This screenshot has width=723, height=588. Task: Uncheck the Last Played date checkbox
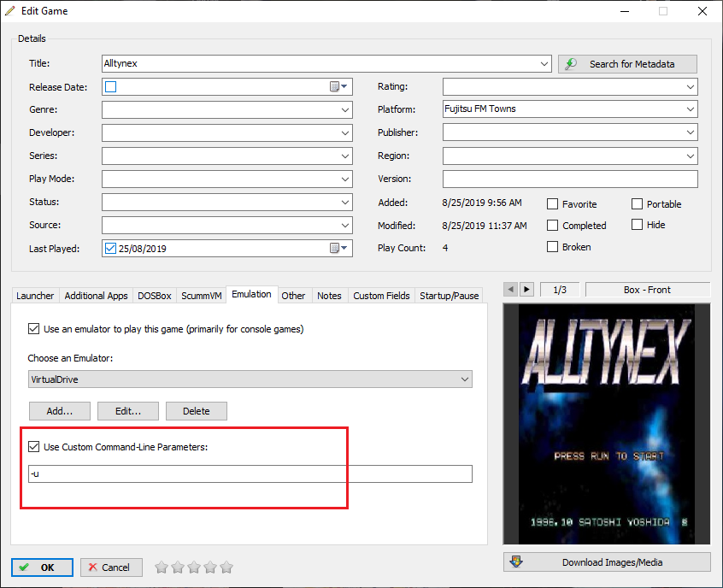pos(110,248)
